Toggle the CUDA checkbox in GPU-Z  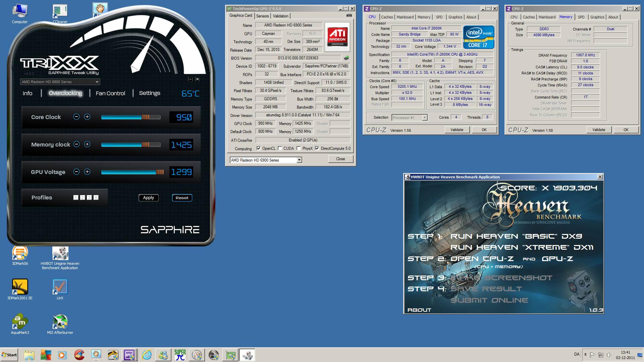280,148
